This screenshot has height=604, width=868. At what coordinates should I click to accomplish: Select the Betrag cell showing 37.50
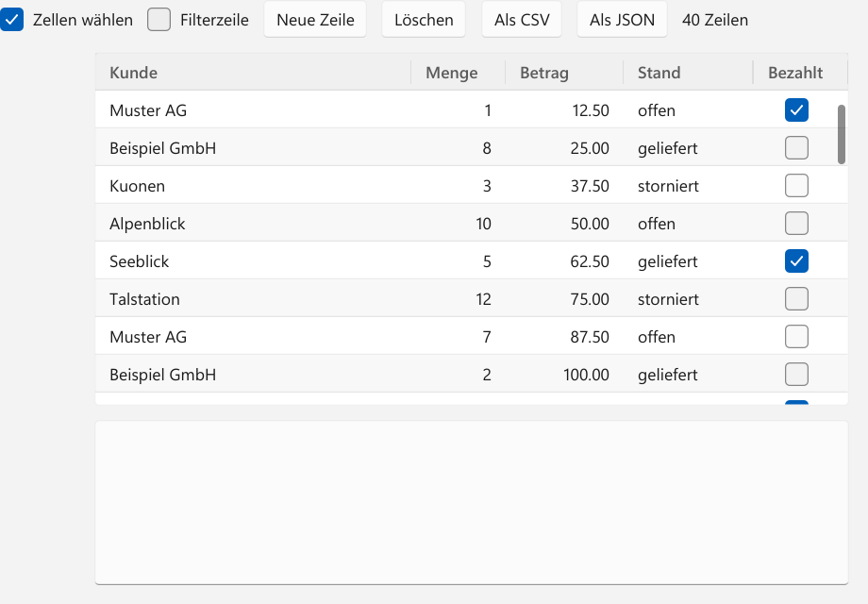564,186
